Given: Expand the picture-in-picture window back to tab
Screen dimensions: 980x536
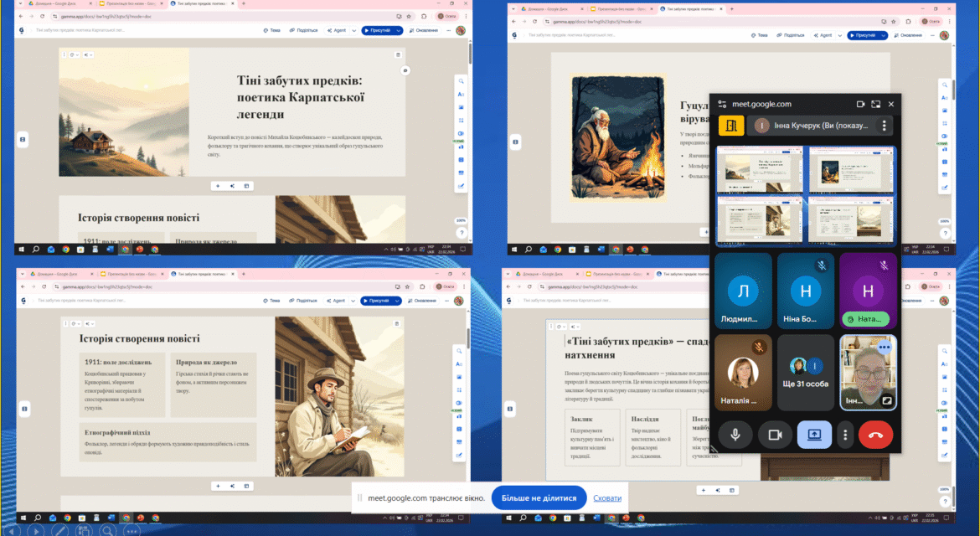Looking at the screenshot, I should pos(875,105).
